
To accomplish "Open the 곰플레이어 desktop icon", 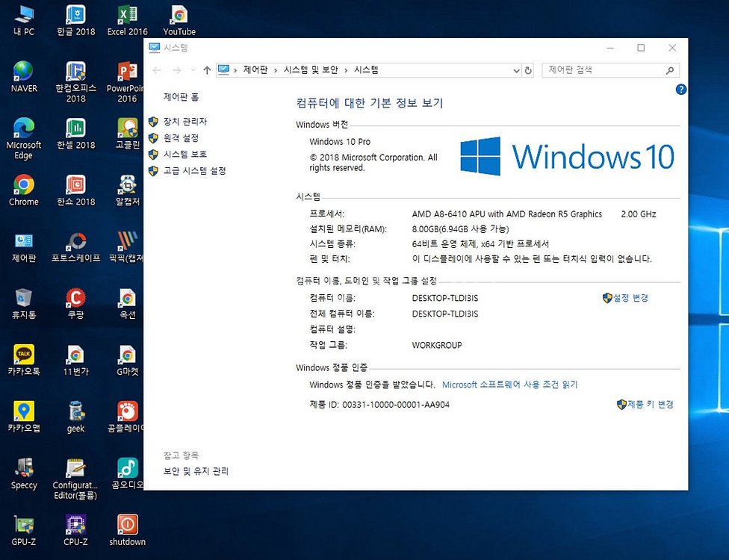I will click(125, 417).
